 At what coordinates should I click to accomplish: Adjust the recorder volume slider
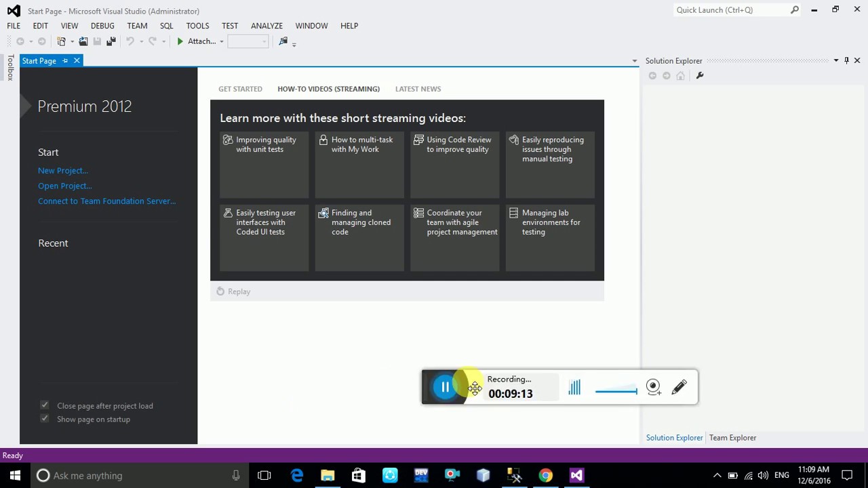(x=616, y=390)
